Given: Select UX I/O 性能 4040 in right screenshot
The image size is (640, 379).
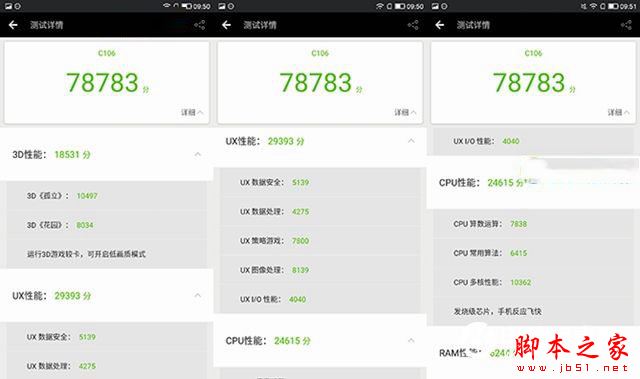Looking at the screenshot, I should (533, 141).
